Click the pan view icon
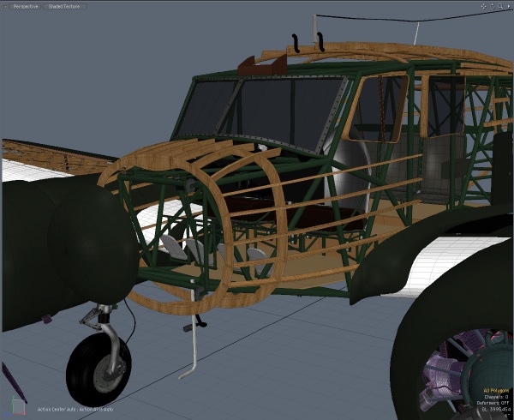 tap(482, 6)
